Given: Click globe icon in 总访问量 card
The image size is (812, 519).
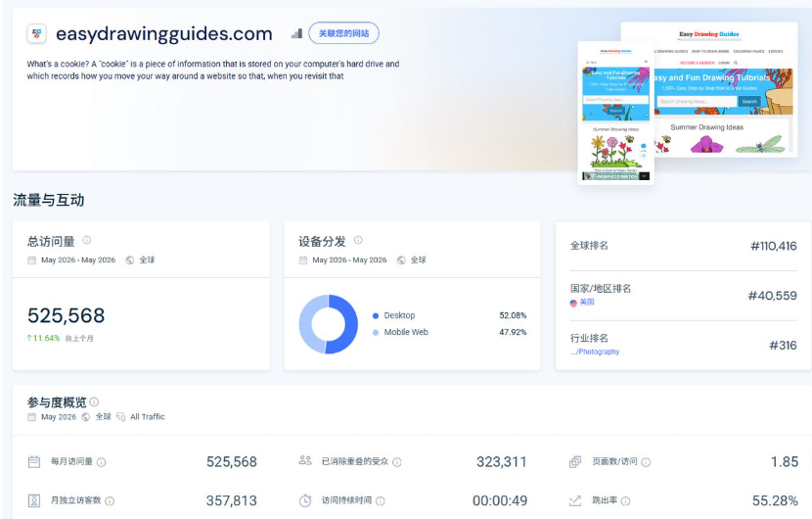Looking at the screenshot, I should [x=130, y=259].
